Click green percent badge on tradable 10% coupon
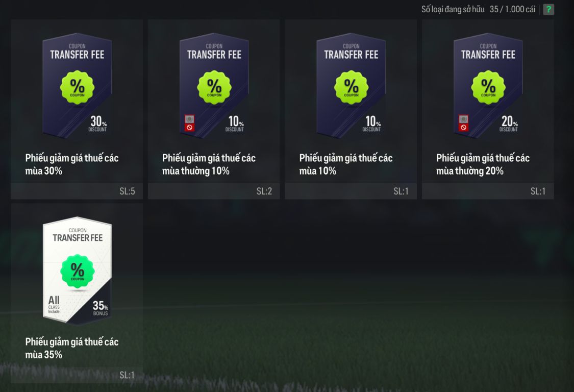Image resolution: width=574 pixels, height=392 pixels. [x=351, y=88]
